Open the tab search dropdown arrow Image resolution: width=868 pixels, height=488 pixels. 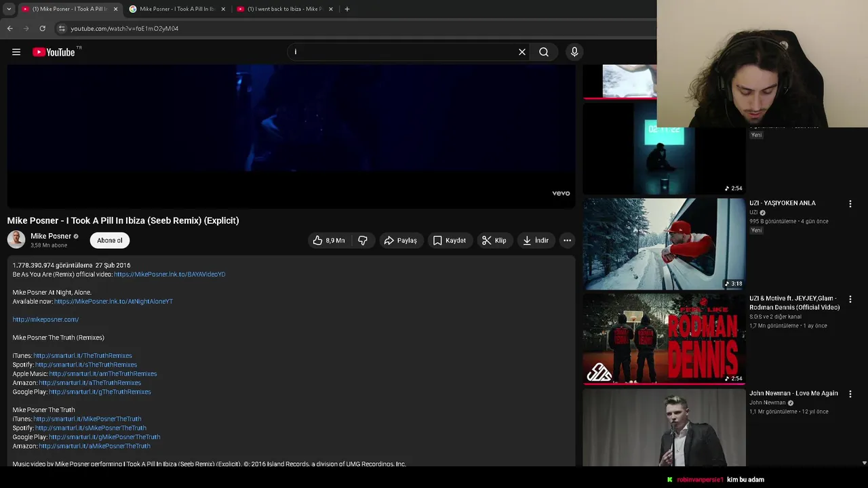pos(9,9)
